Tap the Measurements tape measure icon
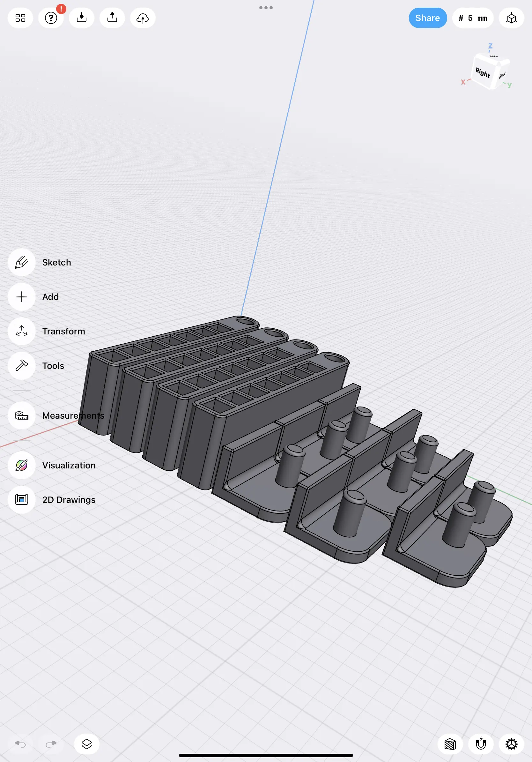The height and width of the screenshot is (762, 532). [22, 415]
